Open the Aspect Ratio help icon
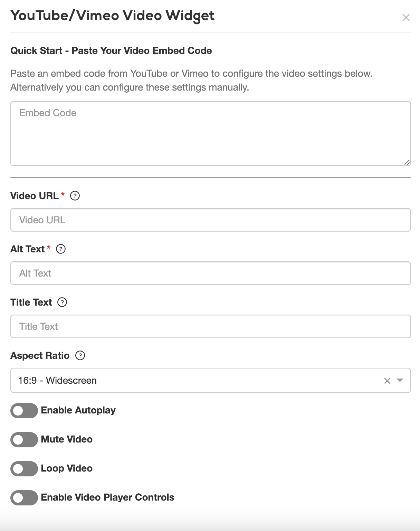The height and width of the screenshot is (531, 420). click(80, 355)
